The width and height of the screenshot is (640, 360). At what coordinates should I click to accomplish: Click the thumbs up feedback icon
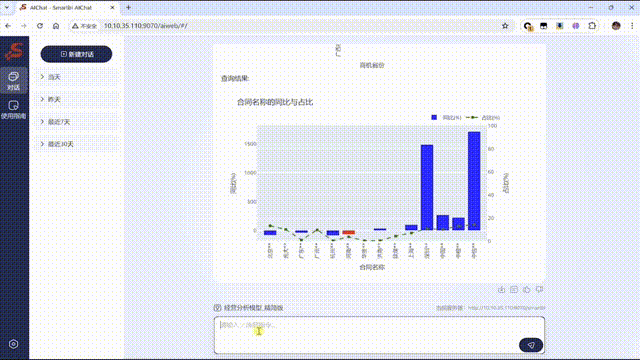click(527, 289)
